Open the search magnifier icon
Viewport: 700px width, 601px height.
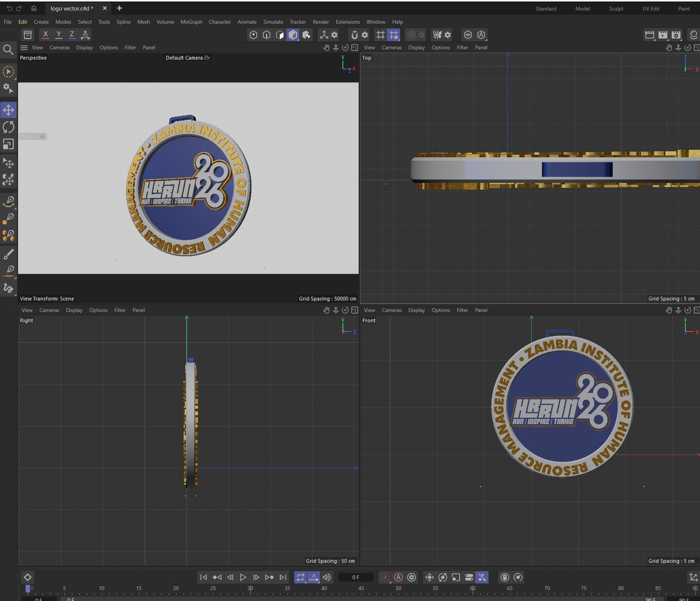8,50
